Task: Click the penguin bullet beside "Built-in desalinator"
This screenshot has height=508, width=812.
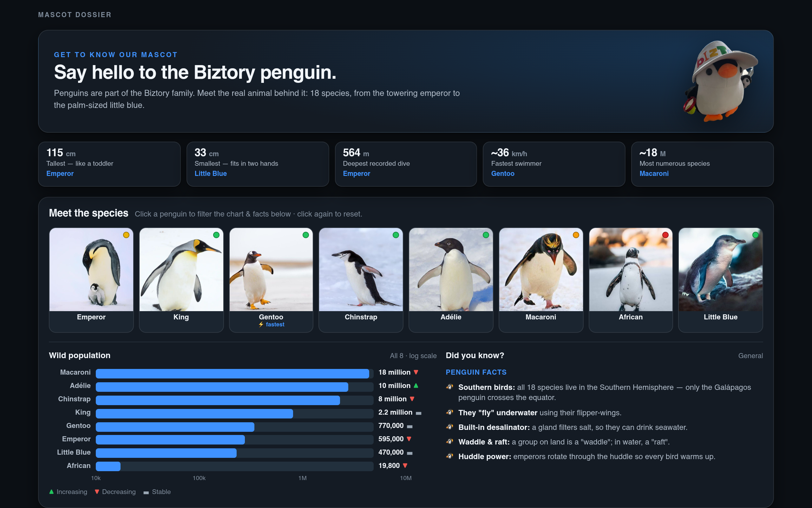Action: point(450,427)
